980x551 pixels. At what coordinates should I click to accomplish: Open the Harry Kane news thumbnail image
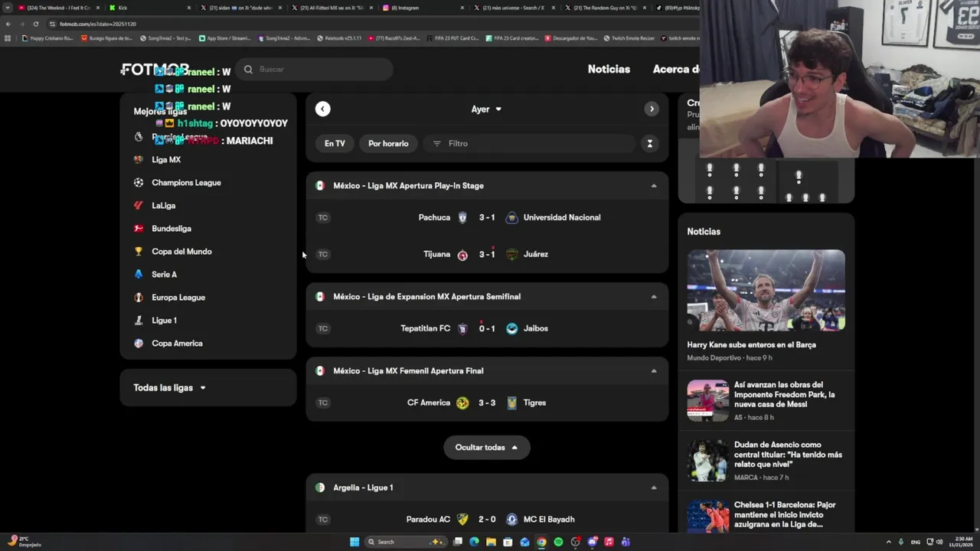coord(766,291)
